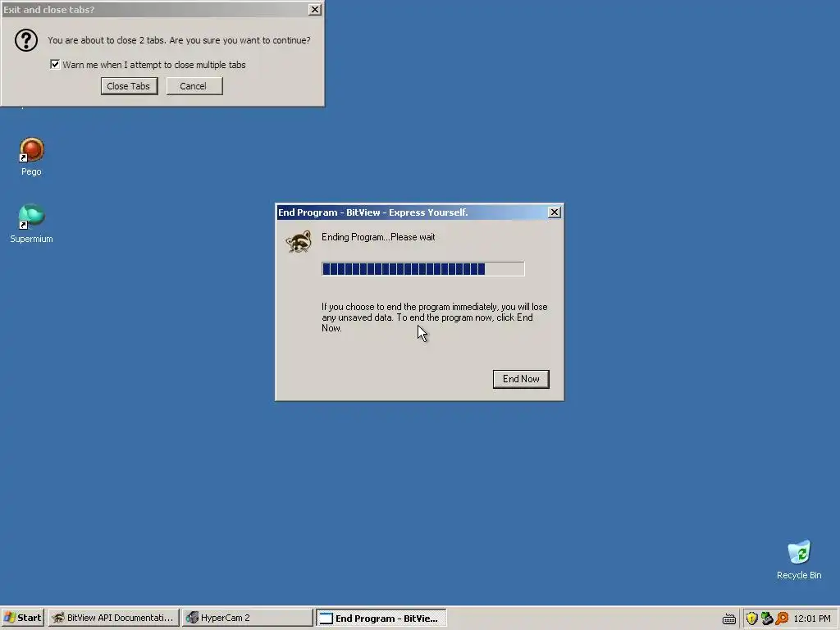Open the on-screen keyboard taskbar icon

coord(728,619)
